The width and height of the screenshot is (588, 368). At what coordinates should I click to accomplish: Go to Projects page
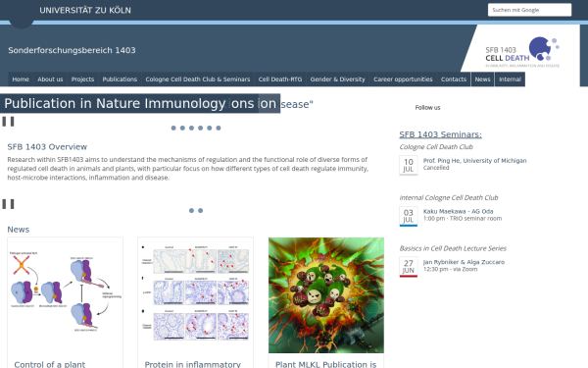(x=82, y=79)
